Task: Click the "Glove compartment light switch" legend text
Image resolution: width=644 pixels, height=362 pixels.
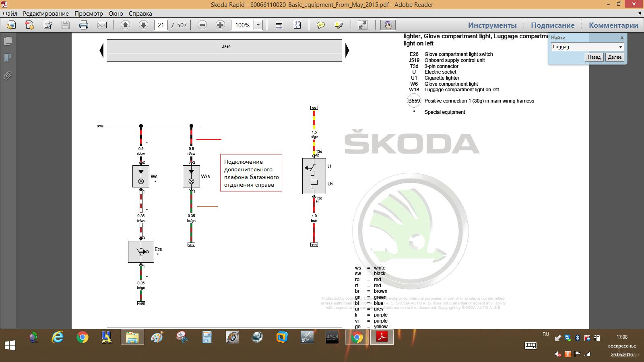Action: pyautogui.click(x=458, y=54)
